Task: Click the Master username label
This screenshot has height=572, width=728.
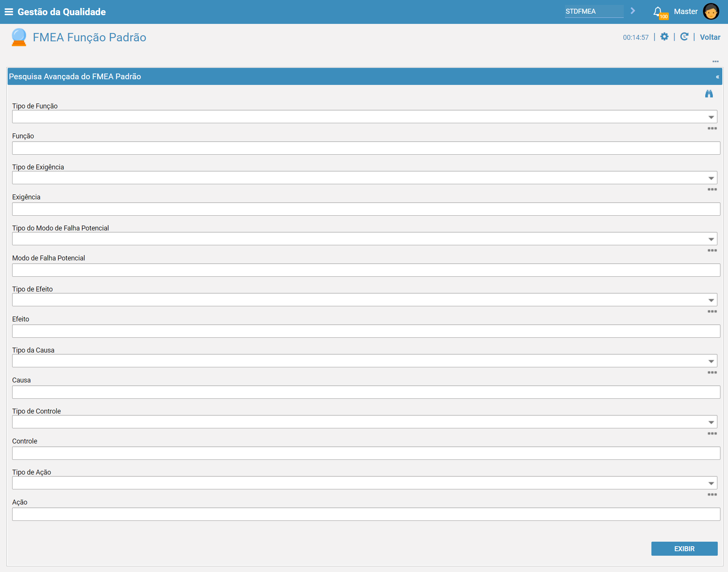Action: coord(686,11)
